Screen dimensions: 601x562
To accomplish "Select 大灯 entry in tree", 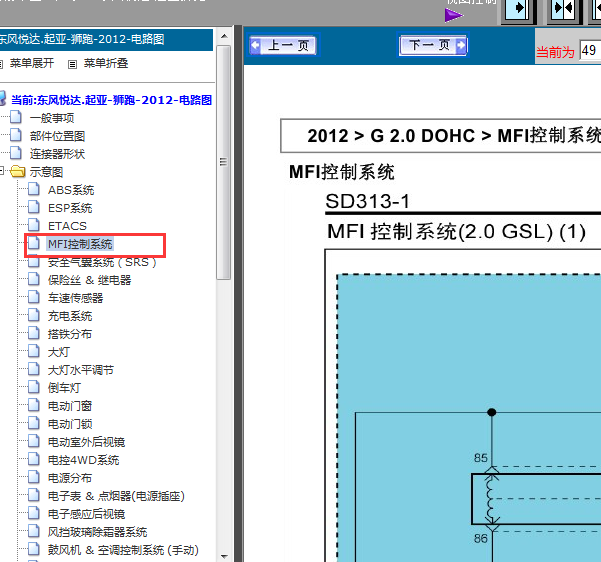I will coord(59,352).
